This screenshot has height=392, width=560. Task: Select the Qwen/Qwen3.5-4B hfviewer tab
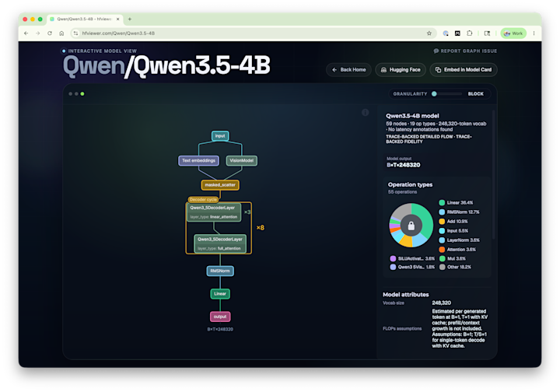click(85, 19)
